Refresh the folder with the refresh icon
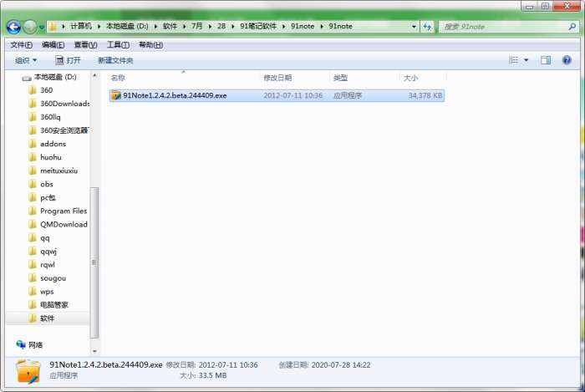 (x=427, y=27)
